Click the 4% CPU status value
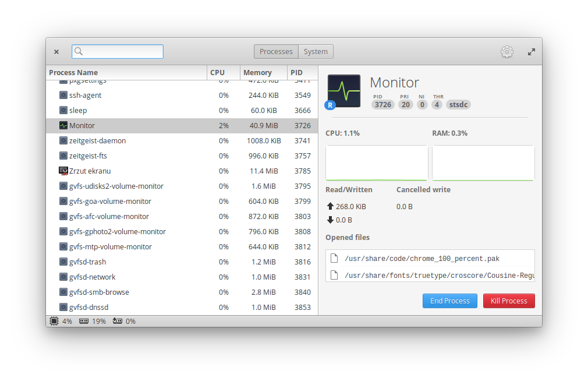The image size is (588, 381). click(x=67, y=322)
